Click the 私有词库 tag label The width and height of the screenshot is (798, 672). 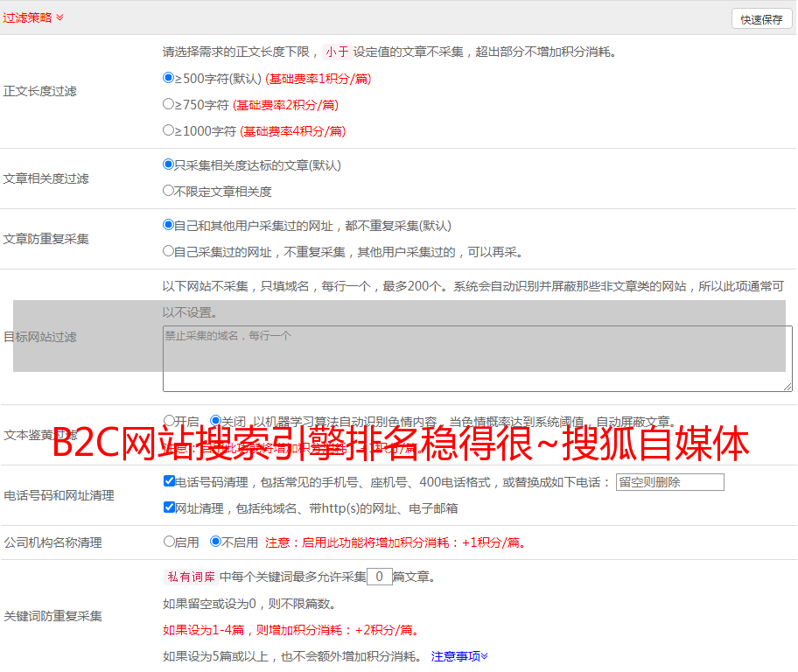point(189,577)
